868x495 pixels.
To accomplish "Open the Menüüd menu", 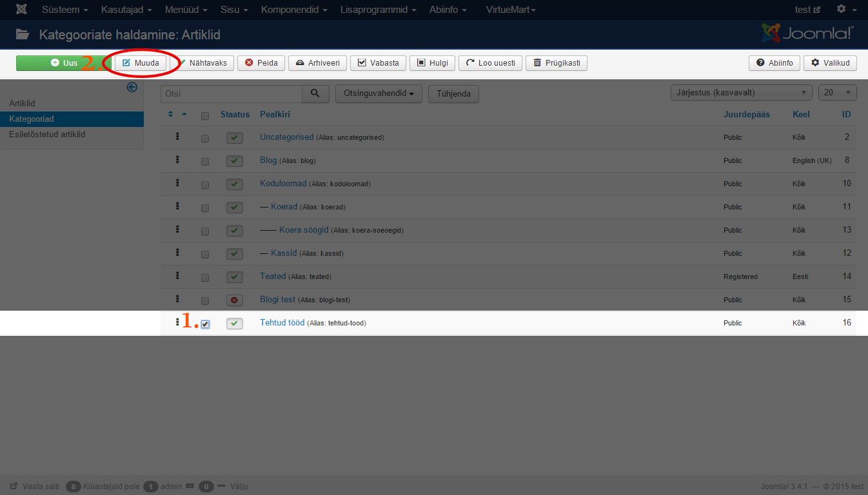I will pyautogui.click(x=187, y=10).
